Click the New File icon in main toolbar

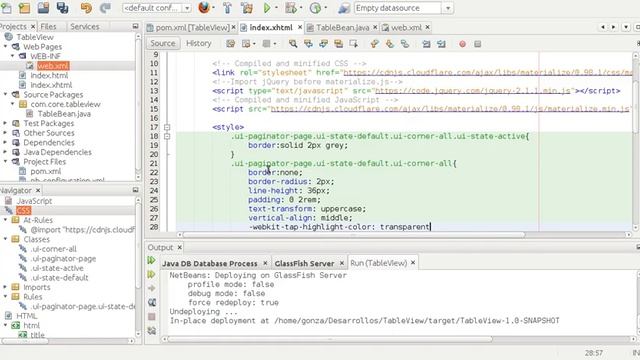(x=6, y=8)
